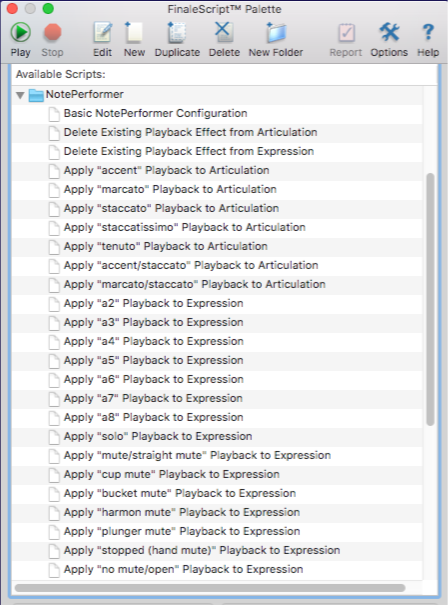Select Apply "accent" Playback to Articulation

(166, 170)
